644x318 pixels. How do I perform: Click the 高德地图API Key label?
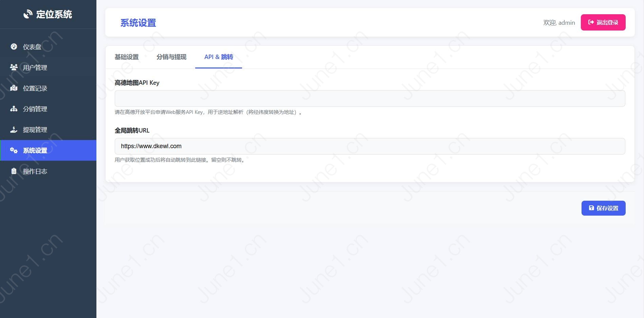click(x=137, y=83)
